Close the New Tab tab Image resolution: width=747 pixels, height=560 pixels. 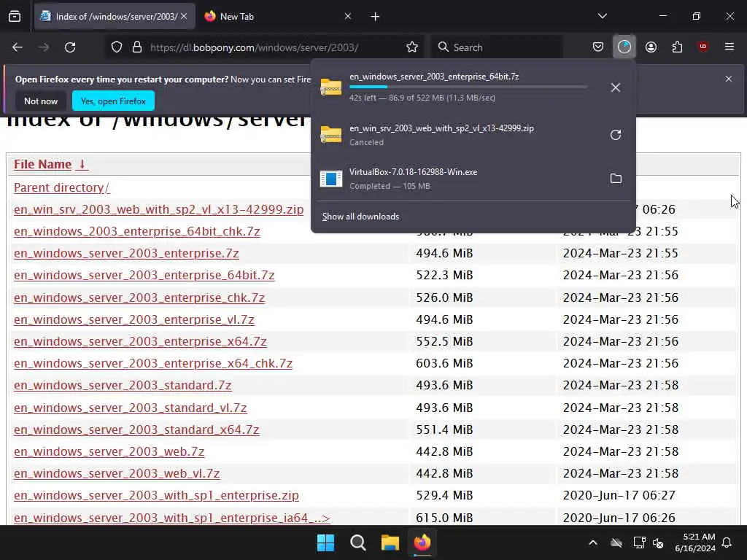348,17
